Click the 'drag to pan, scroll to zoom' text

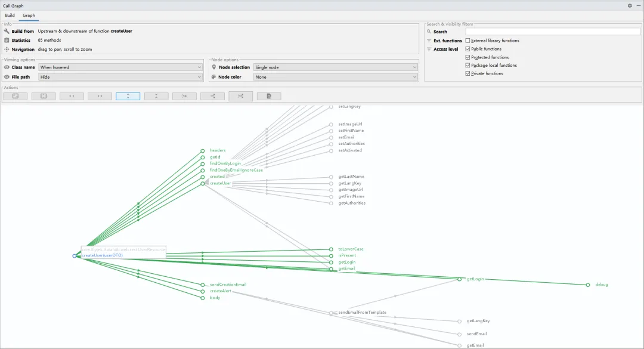[x=65, y=50]
